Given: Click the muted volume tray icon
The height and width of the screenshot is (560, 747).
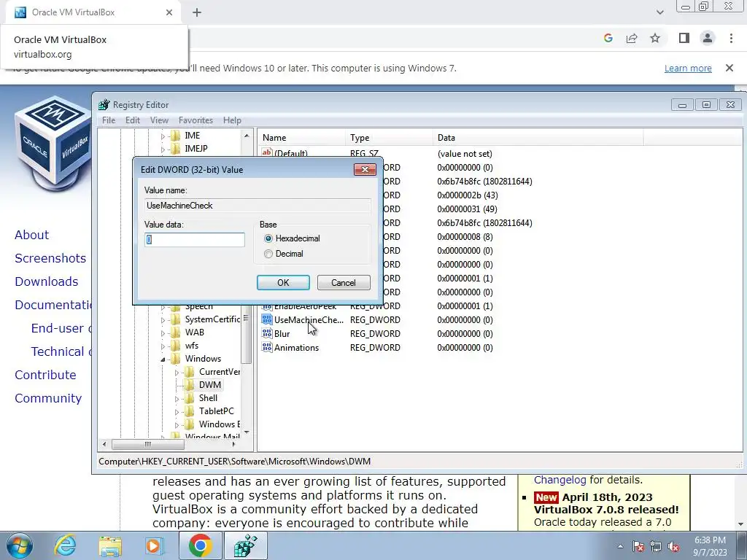Looking at the screenshot, I should click(673, 547).
